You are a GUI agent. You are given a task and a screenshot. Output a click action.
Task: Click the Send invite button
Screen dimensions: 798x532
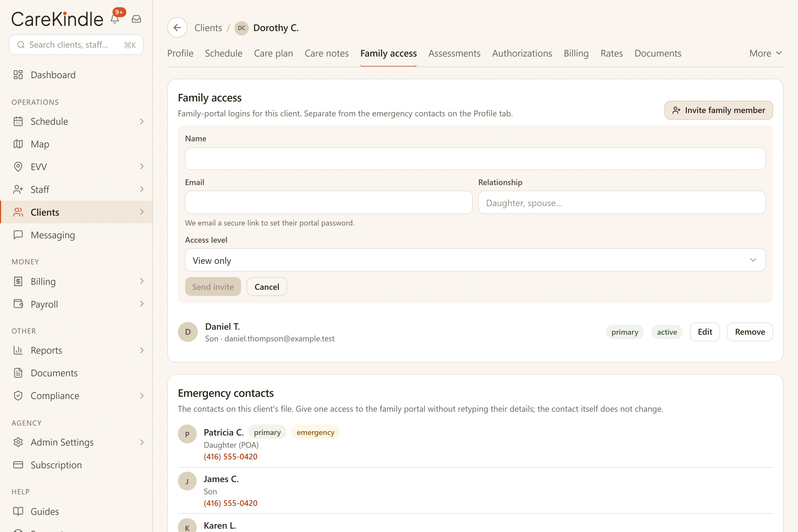pos(213,287)
